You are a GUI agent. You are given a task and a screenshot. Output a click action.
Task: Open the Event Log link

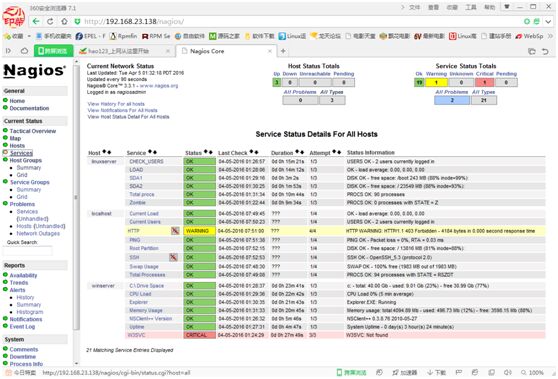[22, 326]
